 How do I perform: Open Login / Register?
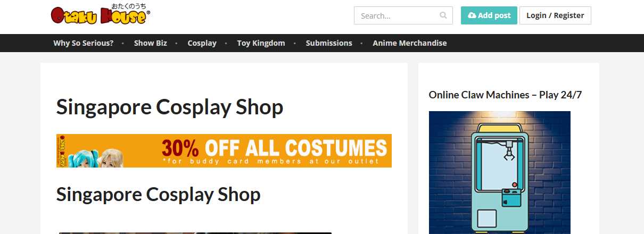555,15
